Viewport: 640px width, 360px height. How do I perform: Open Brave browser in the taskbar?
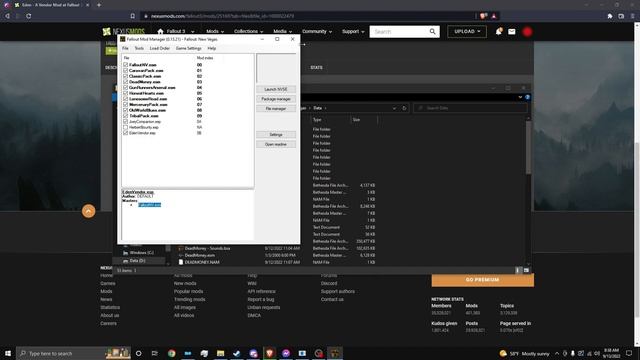(269, 353)
